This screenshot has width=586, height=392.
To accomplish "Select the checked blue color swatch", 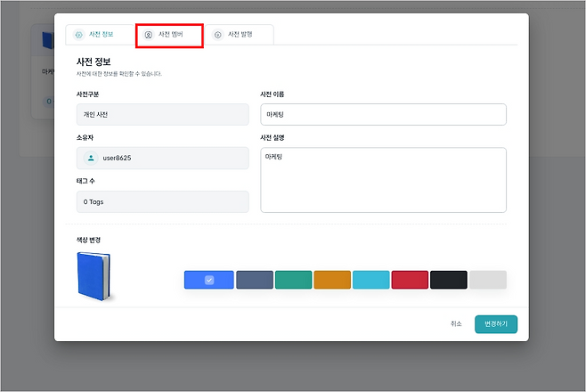I will point(208,280).
